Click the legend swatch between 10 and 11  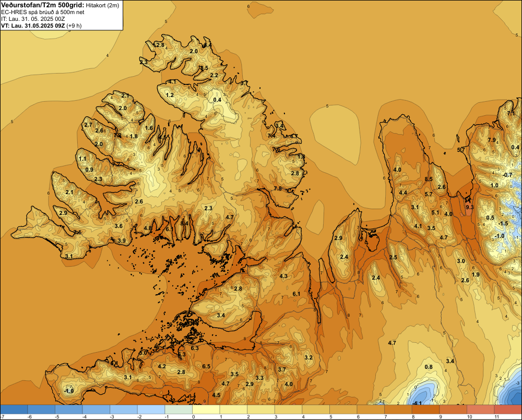pyautogui.click(x=481, y=410)
